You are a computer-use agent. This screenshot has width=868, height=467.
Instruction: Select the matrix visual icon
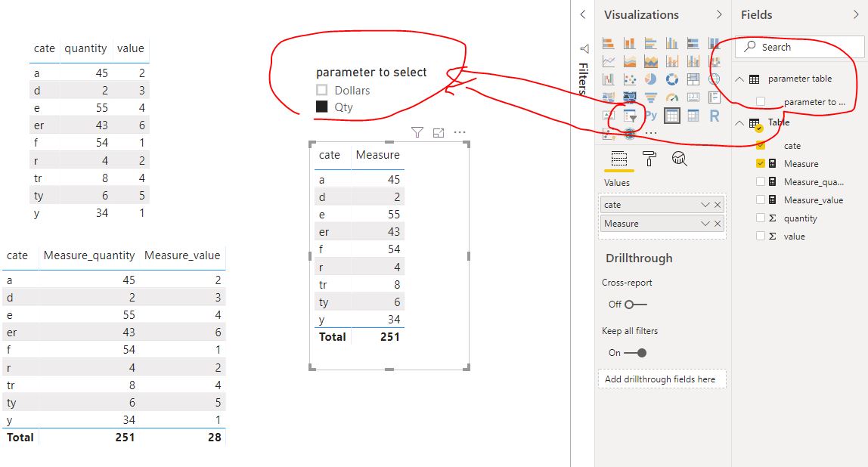(x=693, y=116)
